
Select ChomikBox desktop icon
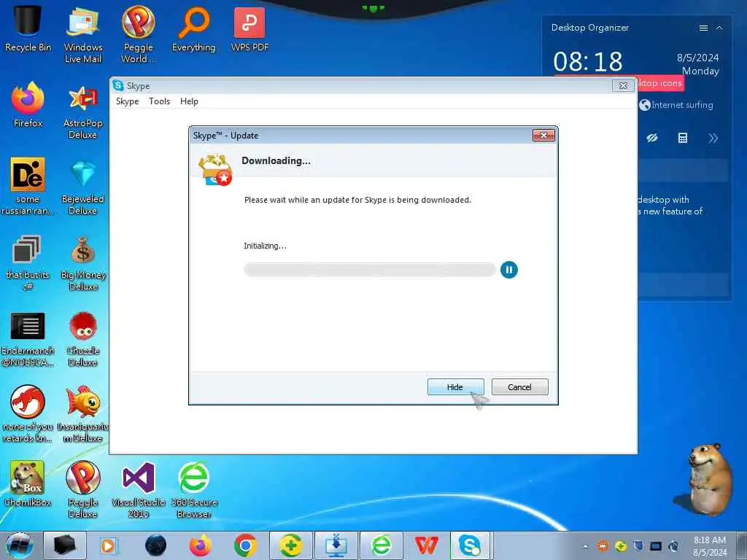(x=28, y=483)
